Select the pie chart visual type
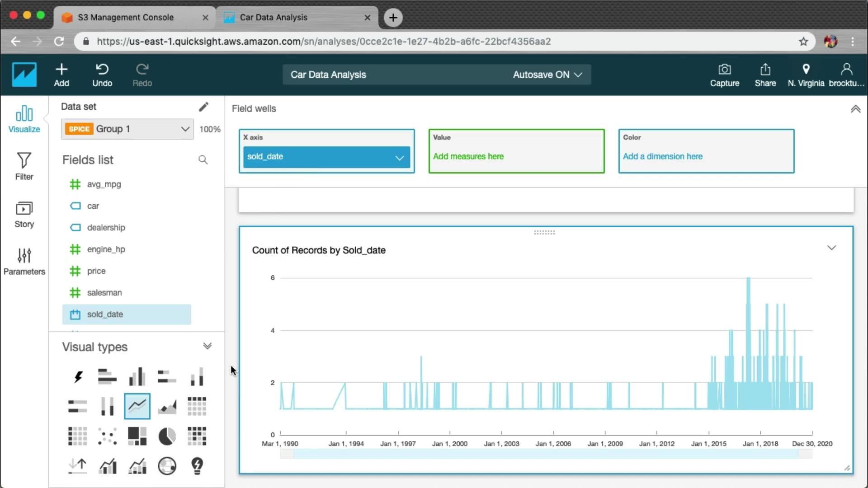Image resolution: width=868 pixels, height=488 pixels. pos(167,436)
